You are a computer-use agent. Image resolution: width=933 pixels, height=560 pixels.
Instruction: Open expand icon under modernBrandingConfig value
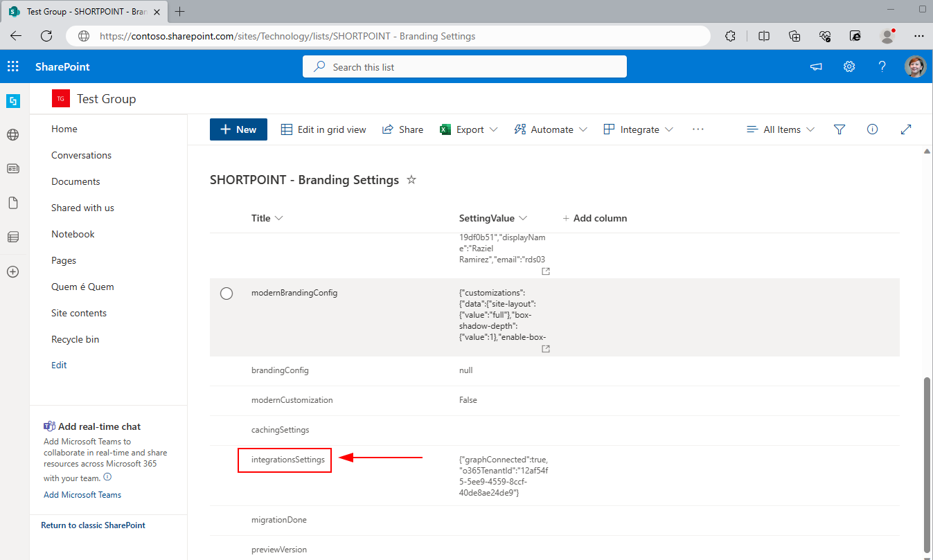546,349
